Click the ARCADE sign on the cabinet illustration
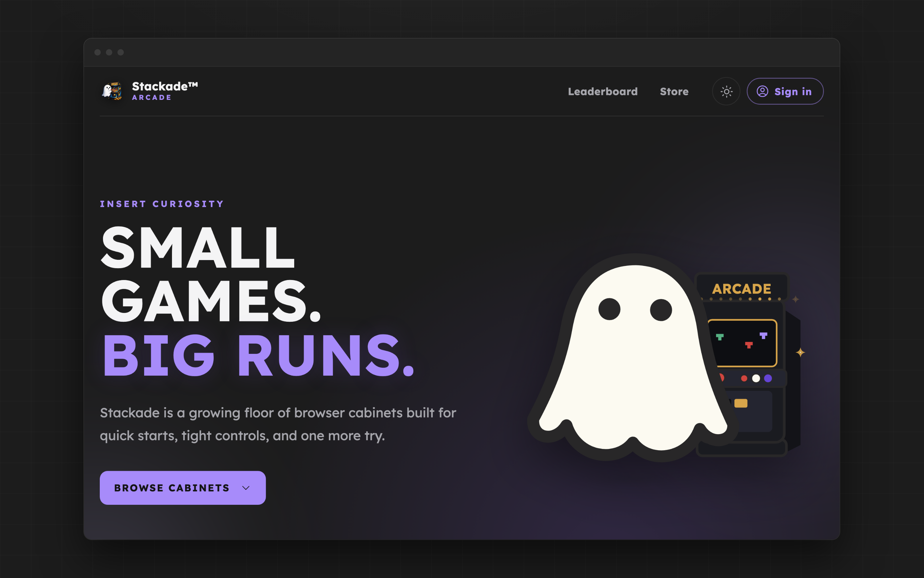Image resolution: width=924 pixels, height=578 pixels. (741, 289)
